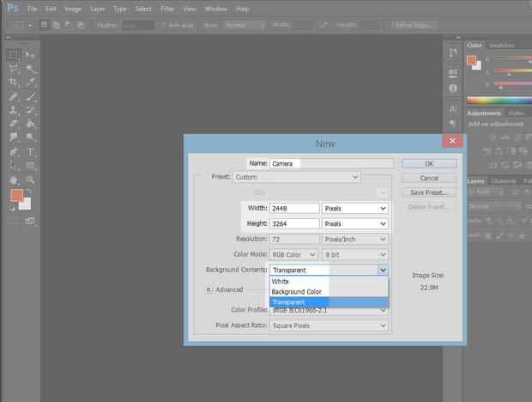
Task: Open the Width units dropdown
Action: (x=354, y=208)
